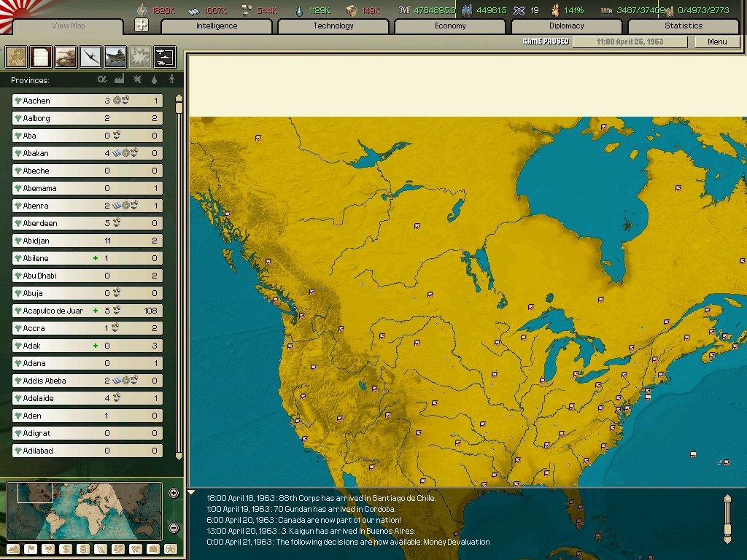This screenshot has height=560, width=747.
Task: Sort provinces alphabetically with the alpha icon
Action: pos(102,80)
